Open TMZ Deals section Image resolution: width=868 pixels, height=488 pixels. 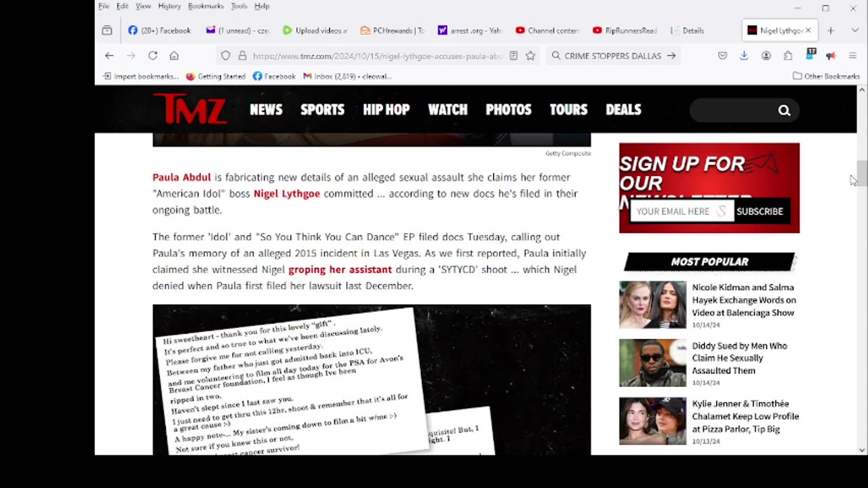(623, 110)
